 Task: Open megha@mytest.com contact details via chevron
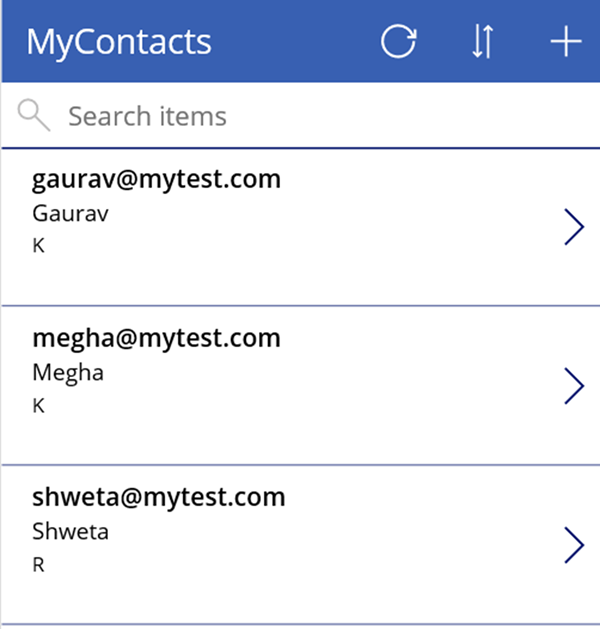point(573,386)
